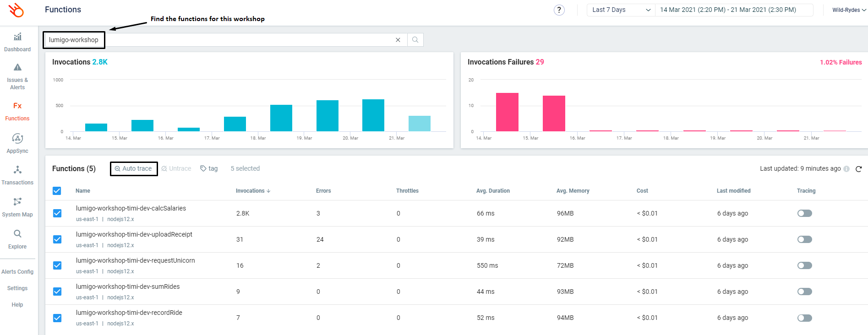Open the Wild-Rydes account dropdown
The image size is (868, 335).
point(849,10)
